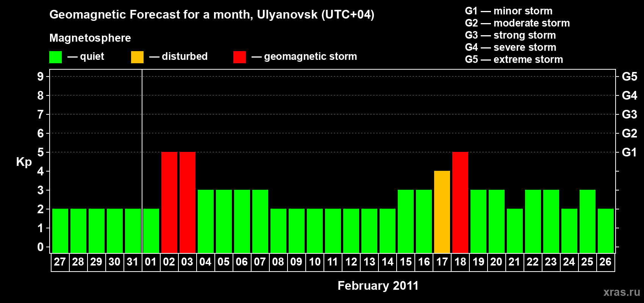Click the Kp axis label

point(24,162)
